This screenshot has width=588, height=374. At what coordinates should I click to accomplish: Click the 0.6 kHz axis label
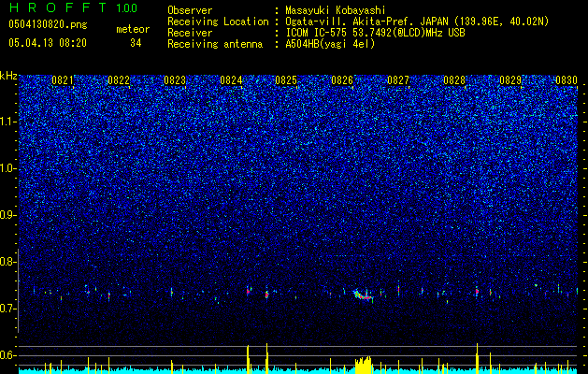point(8,355)
